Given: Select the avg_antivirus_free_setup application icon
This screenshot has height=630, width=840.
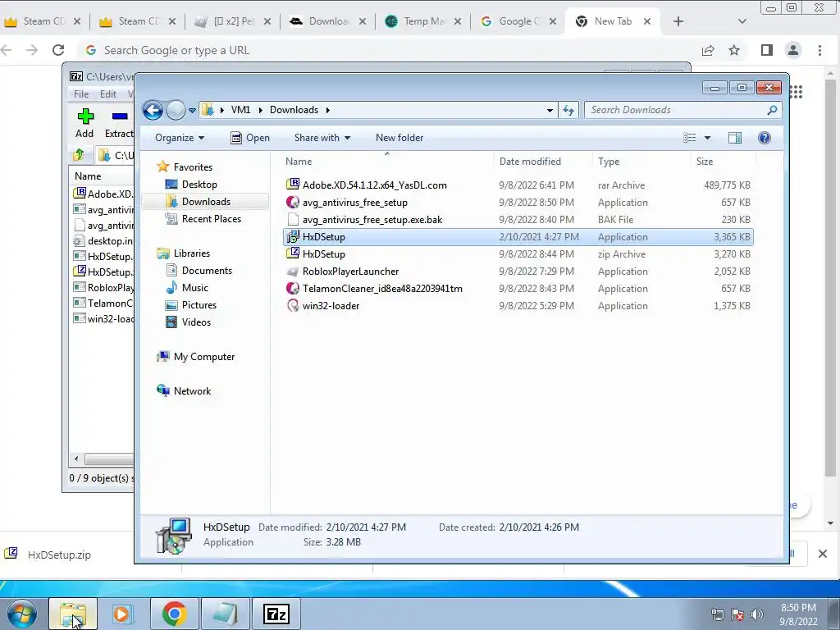Looking at the screenshot, I should (x=293, y=202).
